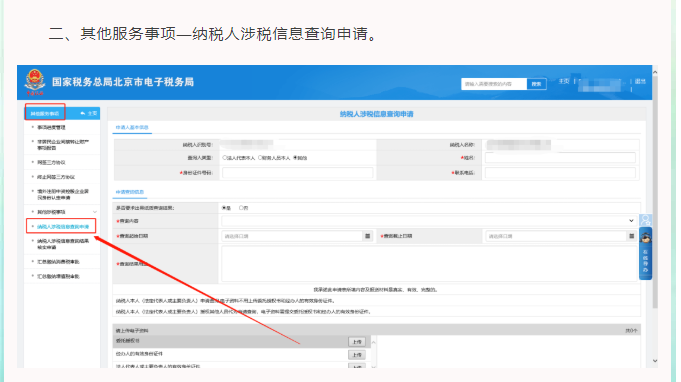
Task: Focus the query end date field
Action: pyautogui.click(x=556, y=236)
